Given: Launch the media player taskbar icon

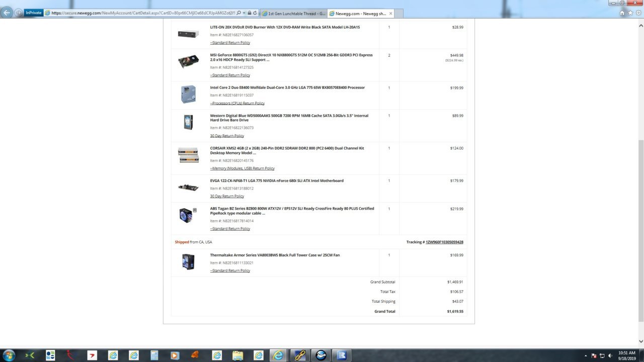Looking at the screenshot, I should (175, 355).
